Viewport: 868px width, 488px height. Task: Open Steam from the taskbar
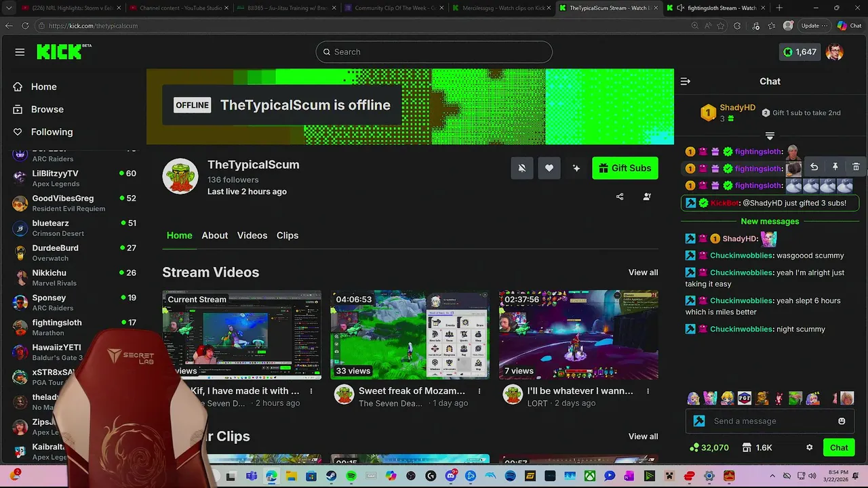point(331,476)
